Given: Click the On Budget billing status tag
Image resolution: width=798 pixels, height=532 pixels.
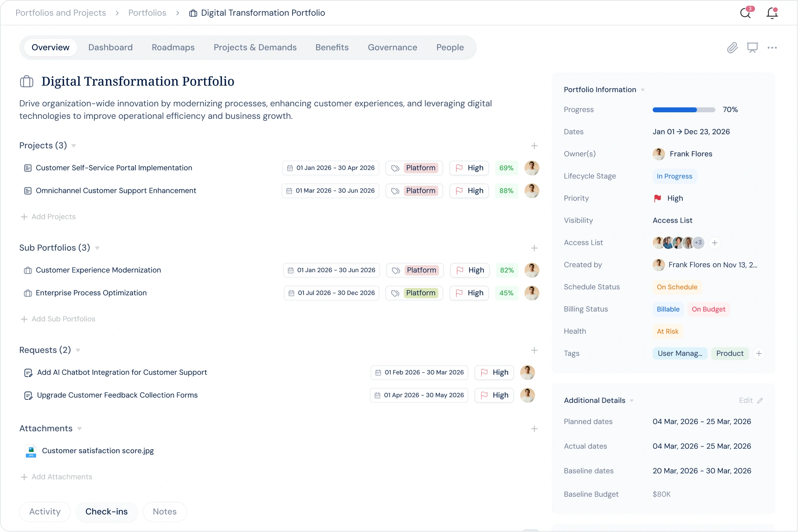Looking at the screenshot, I should pos(708,309).
